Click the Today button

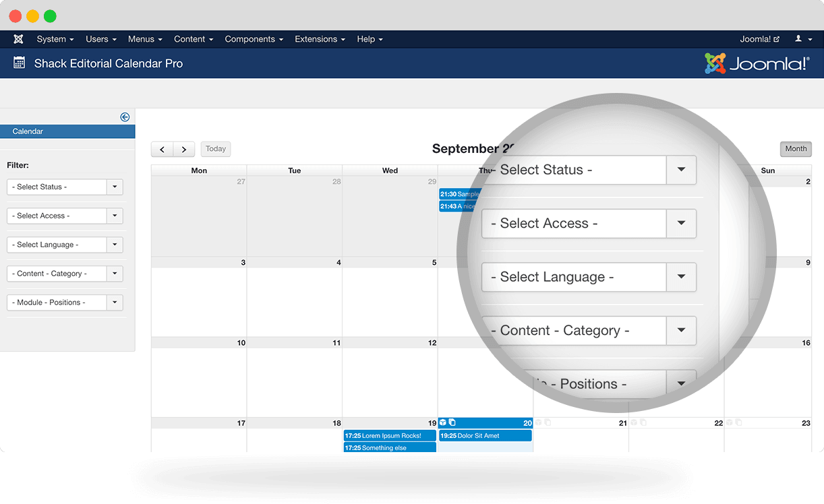(x=216, y=149)
